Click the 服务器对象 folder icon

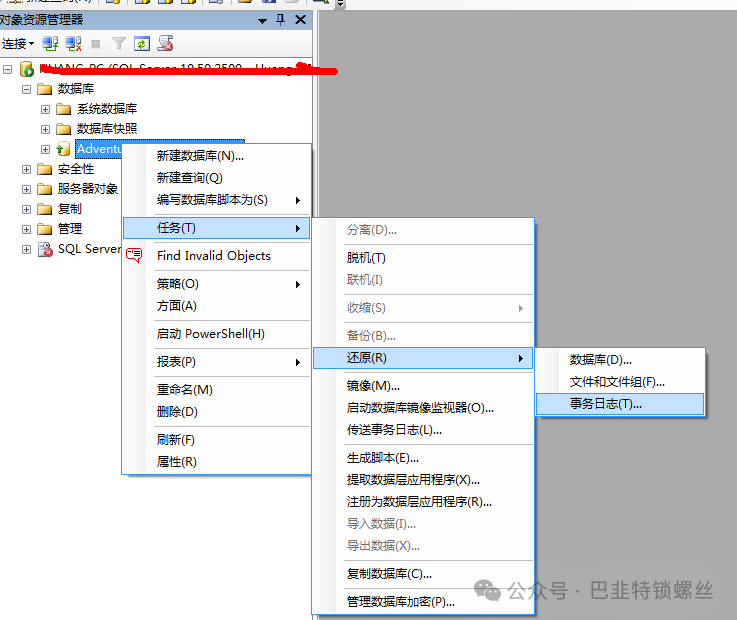tap(45, 189)
